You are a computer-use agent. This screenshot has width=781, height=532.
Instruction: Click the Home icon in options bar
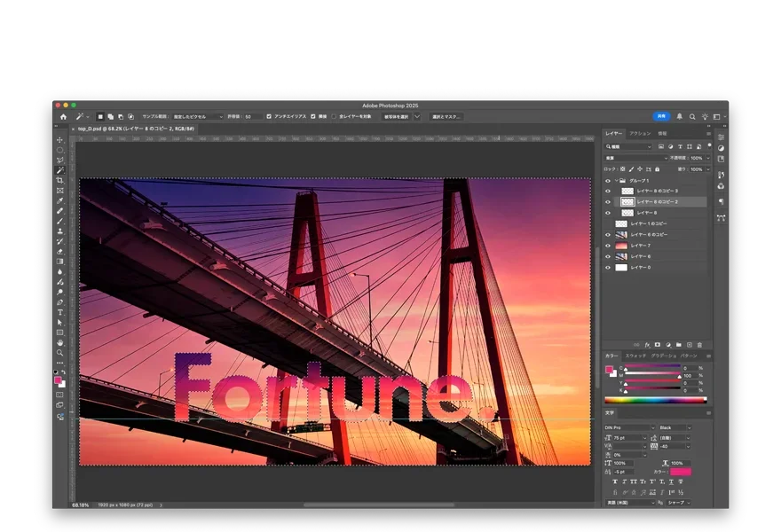(x=63, y=116)
